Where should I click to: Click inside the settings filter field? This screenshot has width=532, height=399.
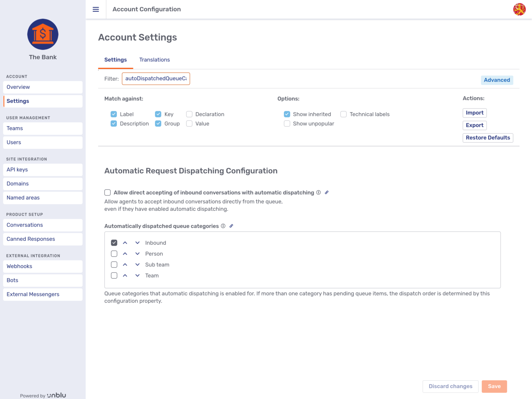(x=156, y=78)
